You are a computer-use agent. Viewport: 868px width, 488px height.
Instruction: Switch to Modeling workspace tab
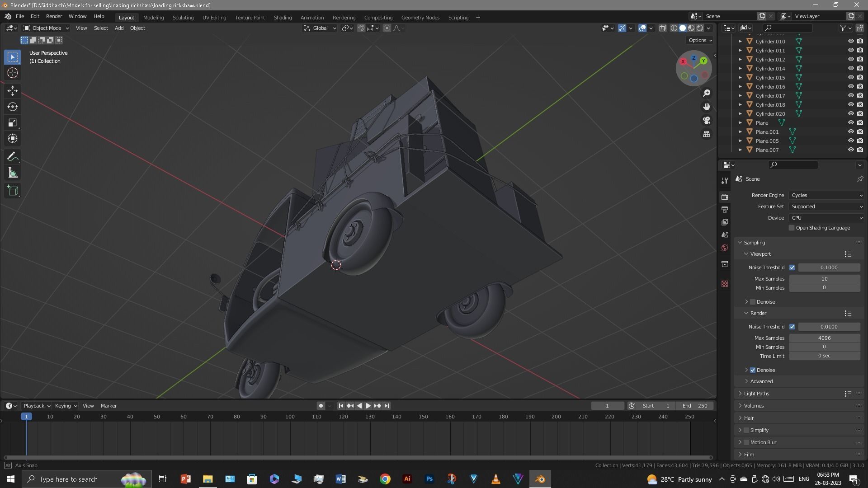153,18
